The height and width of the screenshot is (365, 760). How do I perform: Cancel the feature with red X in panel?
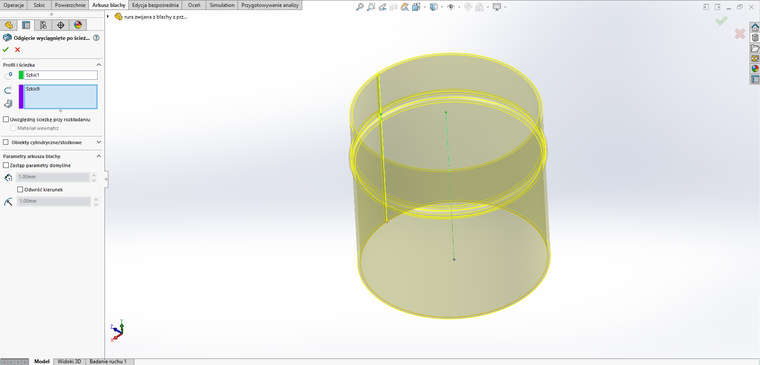[17, 49]
